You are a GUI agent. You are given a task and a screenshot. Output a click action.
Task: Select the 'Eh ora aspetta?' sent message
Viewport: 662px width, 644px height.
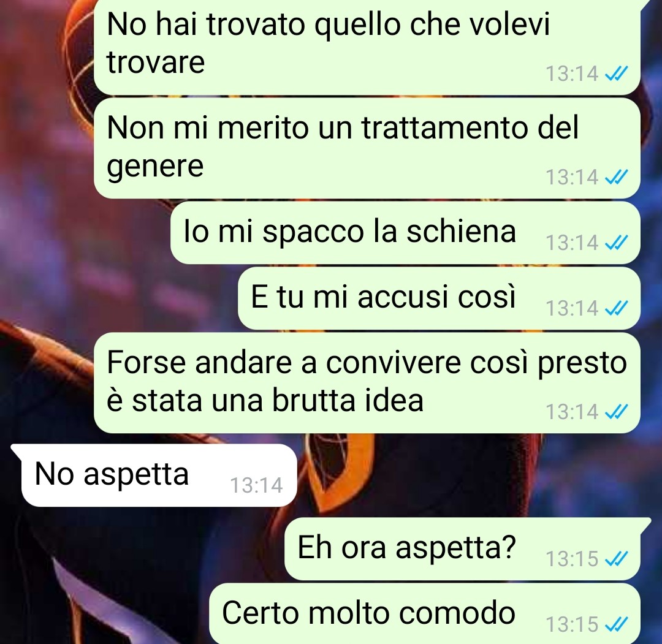(x=463, y=548)
